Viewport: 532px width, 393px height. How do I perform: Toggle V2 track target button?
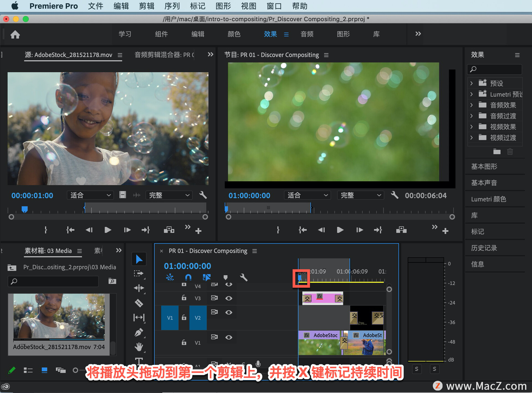coord(198,318)
